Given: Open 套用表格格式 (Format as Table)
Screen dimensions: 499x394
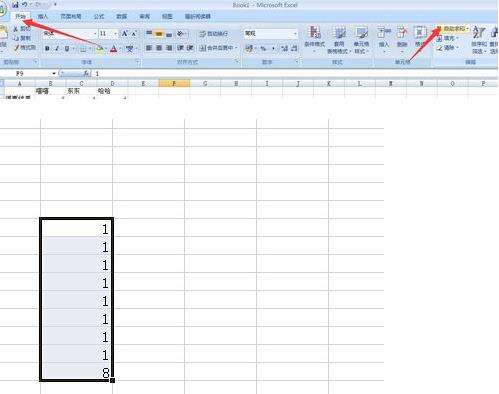Looking at the screenshot, I should point(339,40).
